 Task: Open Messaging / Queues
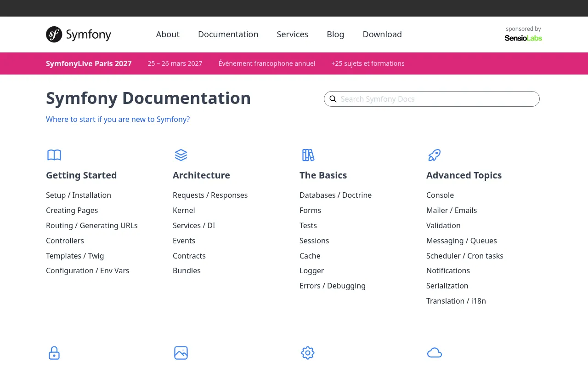[462, 241]
